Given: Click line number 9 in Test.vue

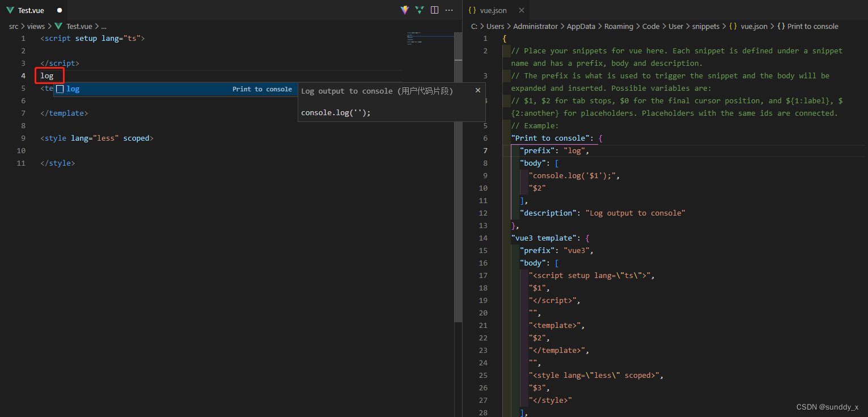Looking at the screenshot, I should (23, 138).
